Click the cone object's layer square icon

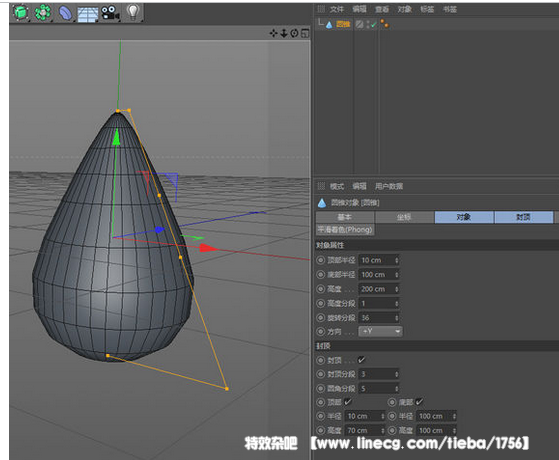point(359,24)
